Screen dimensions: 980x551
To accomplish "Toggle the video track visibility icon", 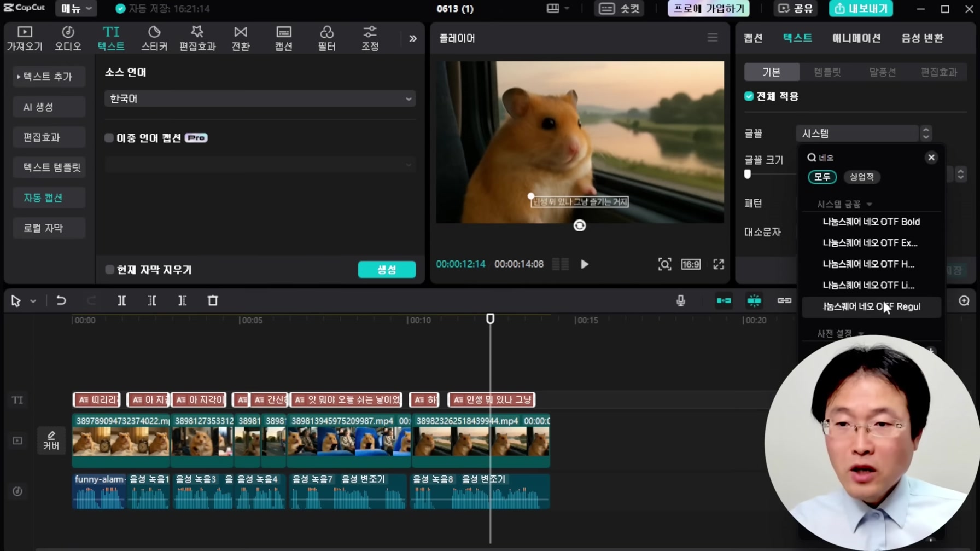I will (x=17, y=440).
